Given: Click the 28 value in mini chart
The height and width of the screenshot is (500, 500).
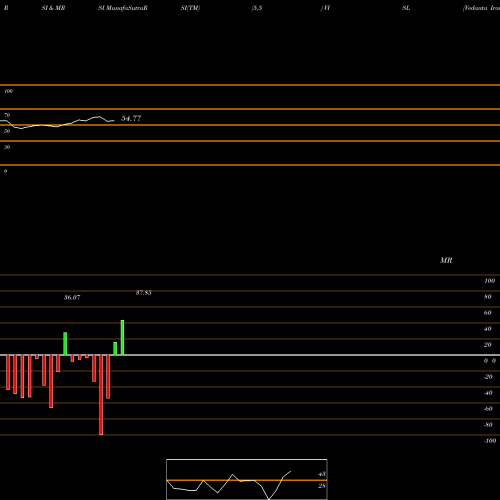Looking at the screenshot, I should [322, 486].
